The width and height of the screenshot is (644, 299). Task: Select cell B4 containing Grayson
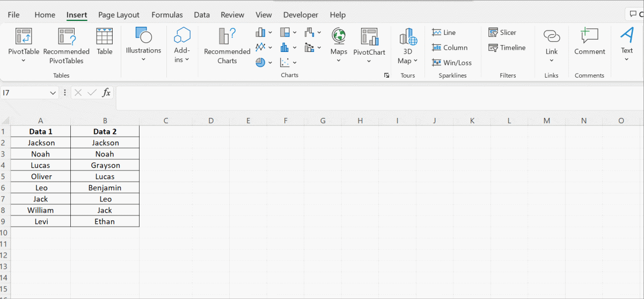pos(105,166)
